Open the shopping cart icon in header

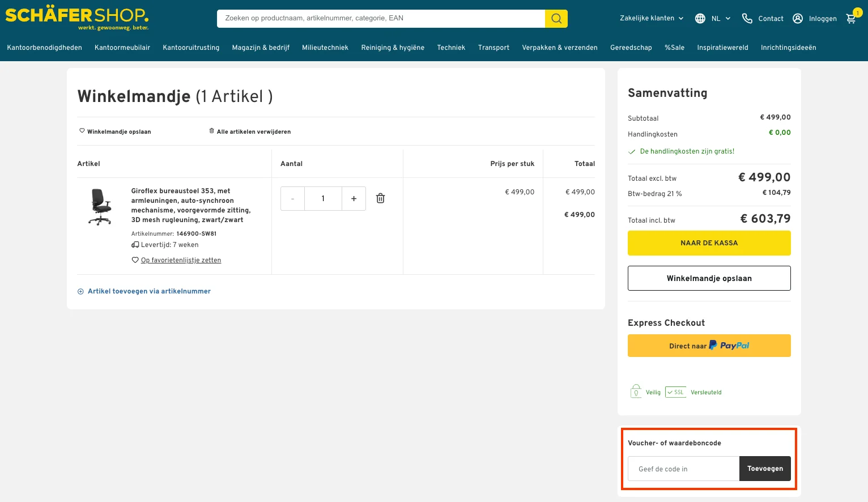(x=851, y=19)
